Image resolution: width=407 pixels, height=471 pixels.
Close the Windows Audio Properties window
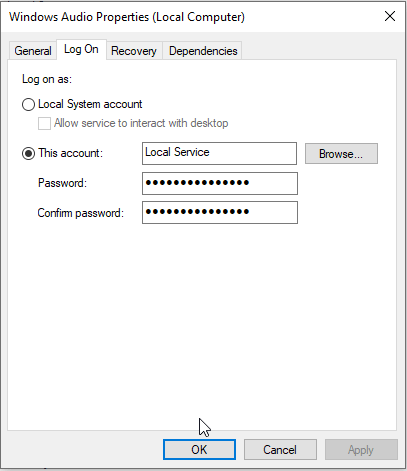(x=390, y=16)
